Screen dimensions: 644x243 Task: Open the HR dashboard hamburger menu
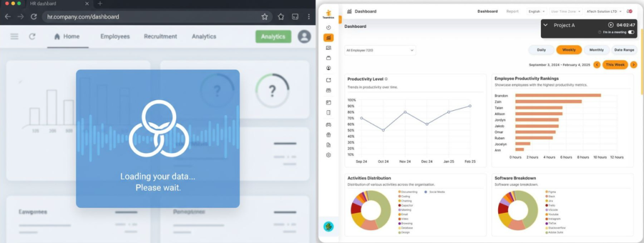[14, 37]
